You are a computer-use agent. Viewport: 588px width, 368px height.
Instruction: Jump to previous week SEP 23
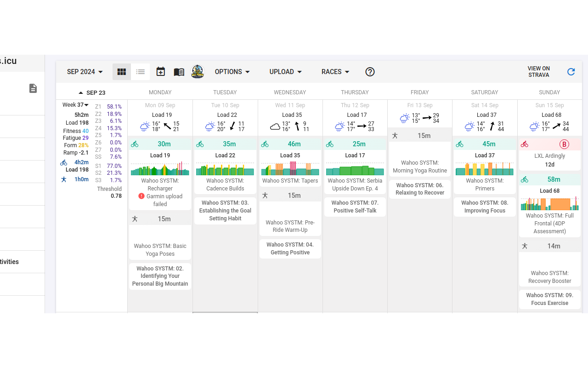click(92, 92)
